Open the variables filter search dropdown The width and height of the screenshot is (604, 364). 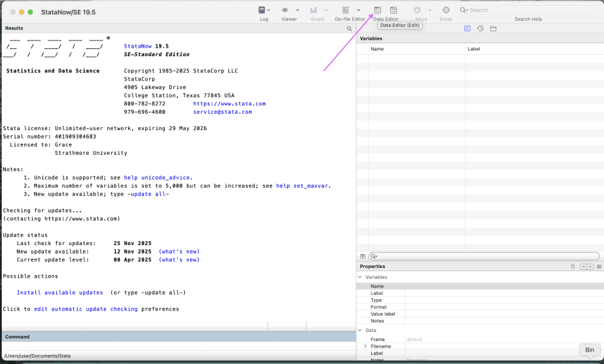click(x=374, y=256)
